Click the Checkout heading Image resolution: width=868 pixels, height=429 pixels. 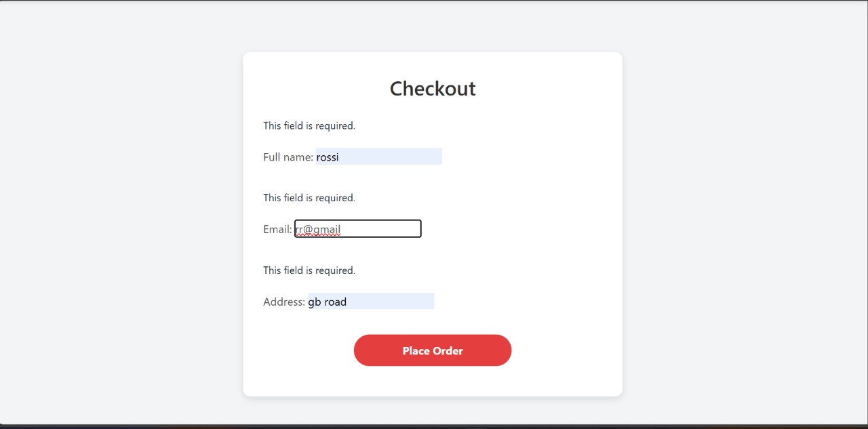coord(433,89)
